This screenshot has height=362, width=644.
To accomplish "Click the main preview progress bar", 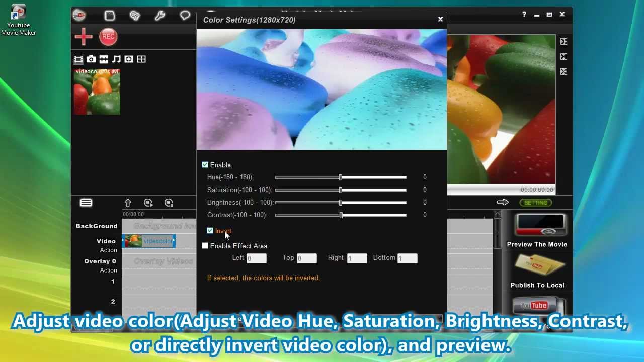I will tap(502, 190).
